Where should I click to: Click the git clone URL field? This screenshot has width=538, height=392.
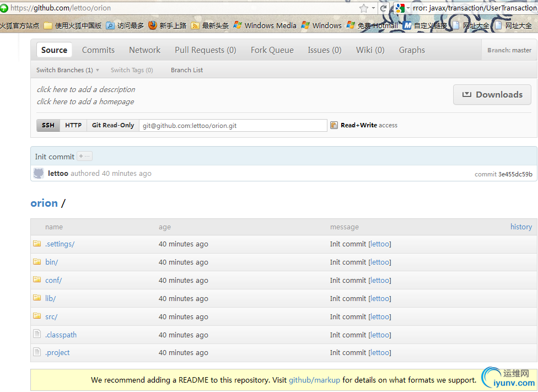pyautogui.click(x=233, y=126)
